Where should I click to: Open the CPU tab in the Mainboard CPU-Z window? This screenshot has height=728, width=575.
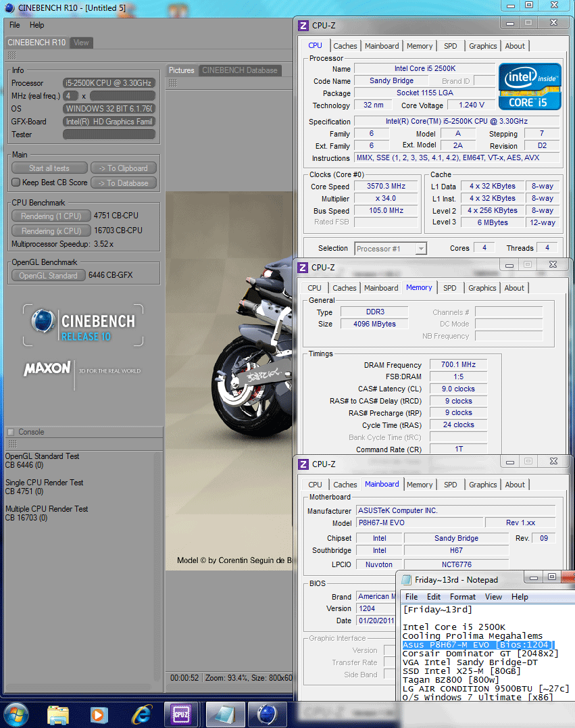[315, 485]
